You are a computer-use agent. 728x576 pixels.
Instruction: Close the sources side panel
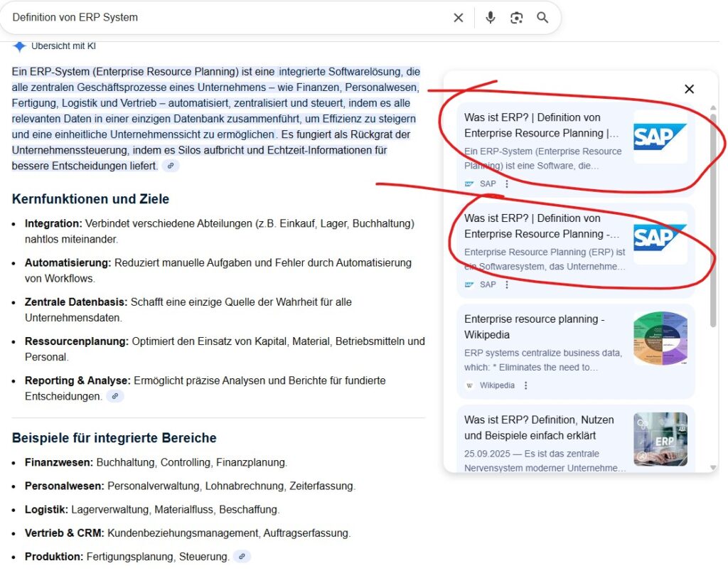689,89
